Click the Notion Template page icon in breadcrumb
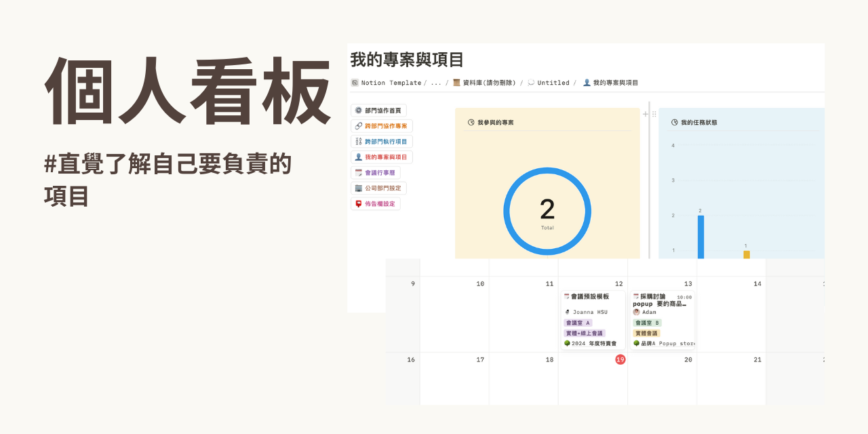 tap(355, 82)
